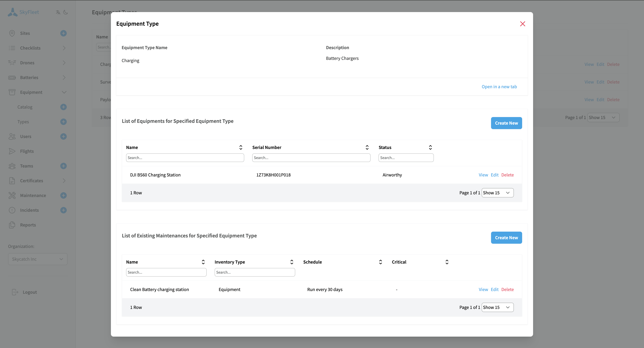Open the Reports menu item
The height and width of the screenshot is (348, 644).
pyautogui.click(x=28, y=225)
